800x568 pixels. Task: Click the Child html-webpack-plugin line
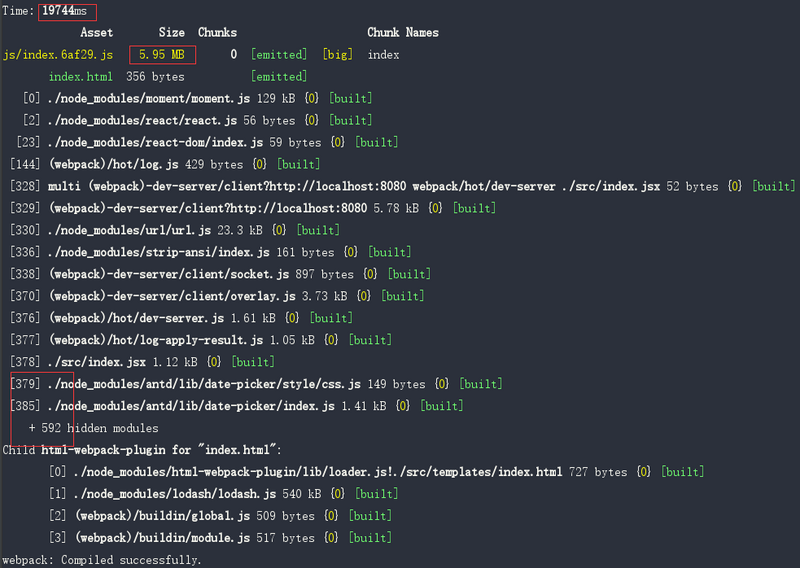pos(142,450)
